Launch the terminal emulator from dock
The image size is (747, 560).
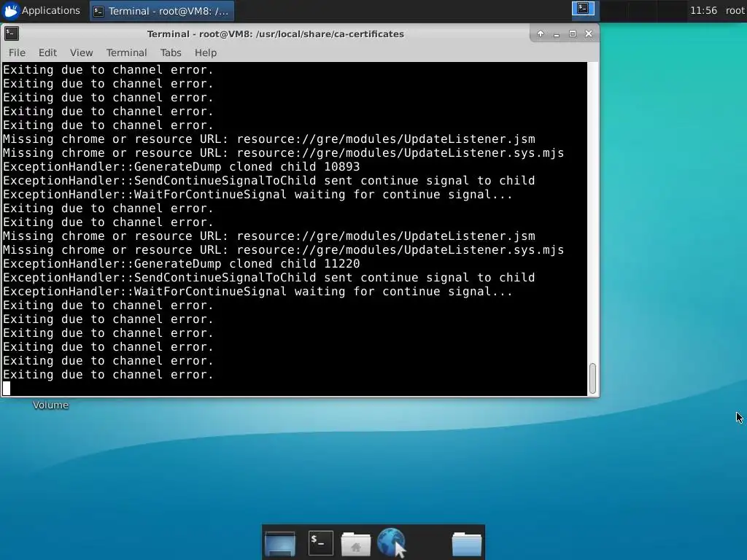321,542
